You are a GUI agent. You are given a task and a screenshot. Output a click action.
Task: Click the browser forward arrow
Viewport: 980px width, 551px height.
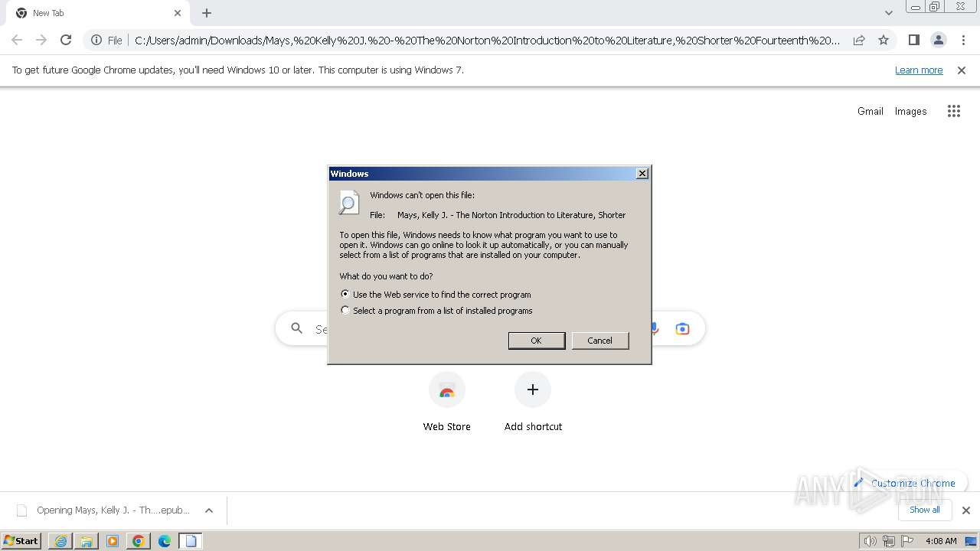click(41, 40)
